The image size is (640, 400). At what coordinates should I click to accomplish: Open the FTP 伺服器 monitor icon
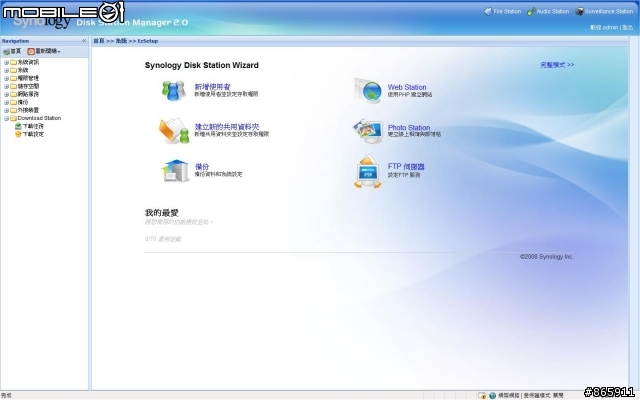click(368, 171)
